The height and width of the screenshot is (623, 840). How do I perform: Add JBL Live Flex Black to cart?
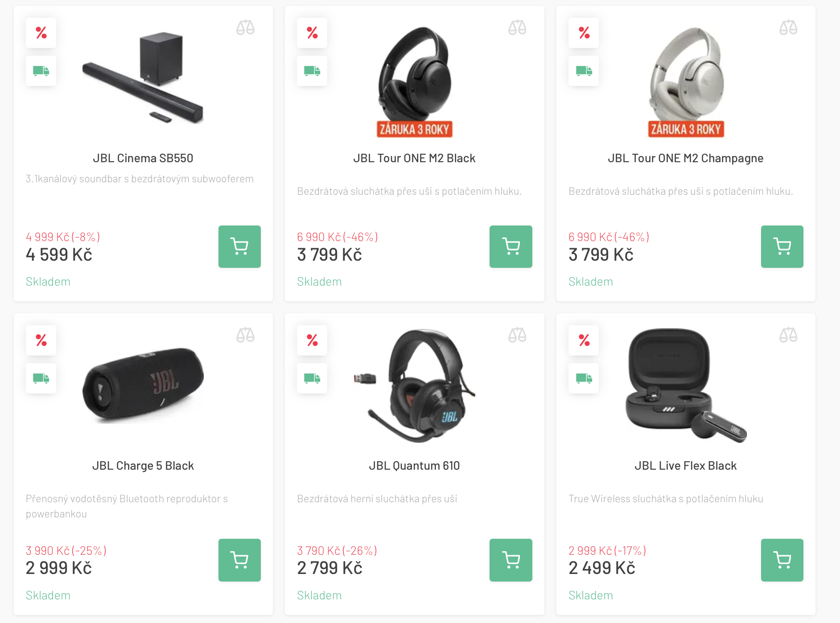coord(782,560)
